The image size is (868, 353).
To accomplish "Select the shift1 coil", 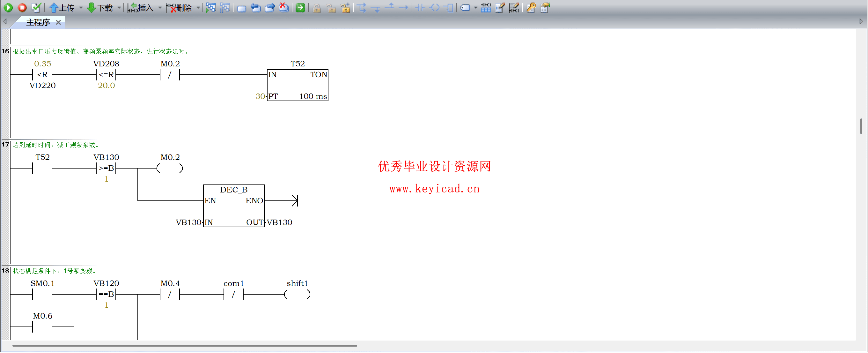I will click(x=297, y=294).
